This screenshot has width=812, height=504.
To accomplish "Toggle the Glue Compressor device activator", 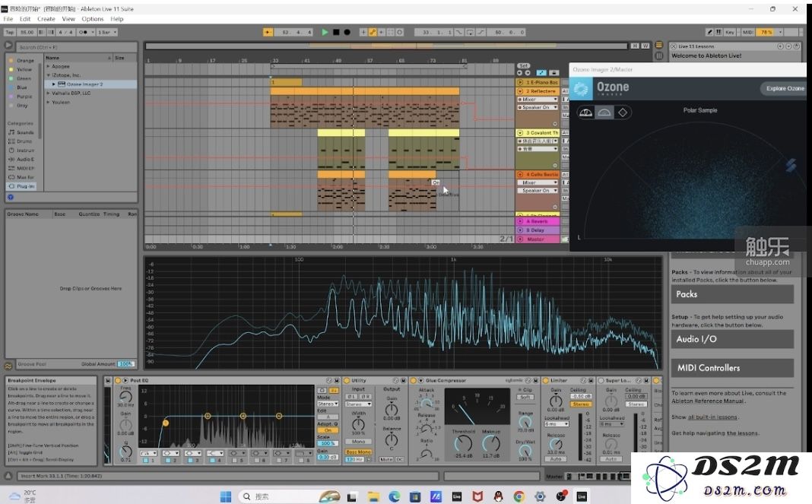I will point(414,380).
